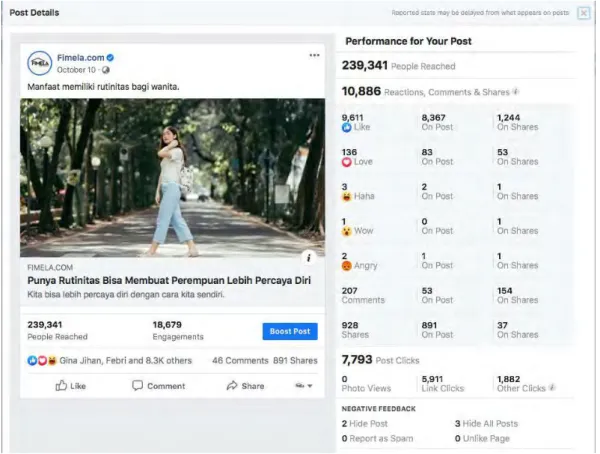Open the post-as identity dropdown beside Share
Image resolution: width=600 pixels, height=454 pixels.
304,386
